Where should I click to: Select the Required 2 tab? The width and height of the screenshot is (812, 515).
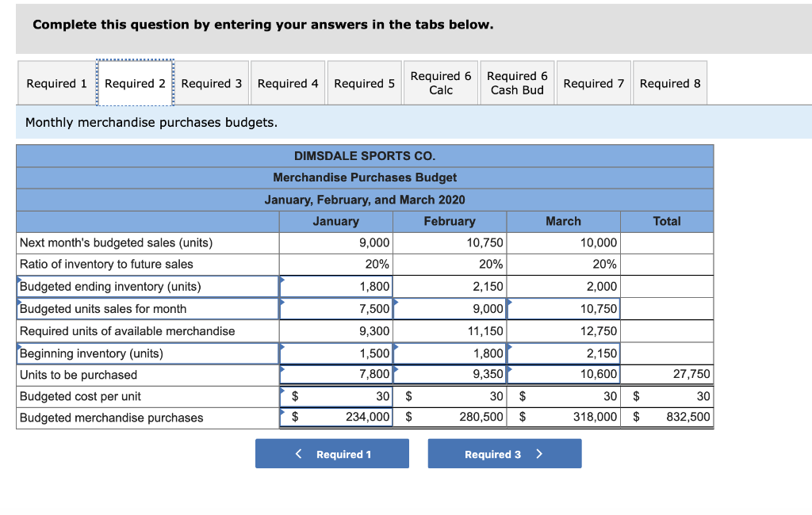pyautogui.click(x=135, y=83)
